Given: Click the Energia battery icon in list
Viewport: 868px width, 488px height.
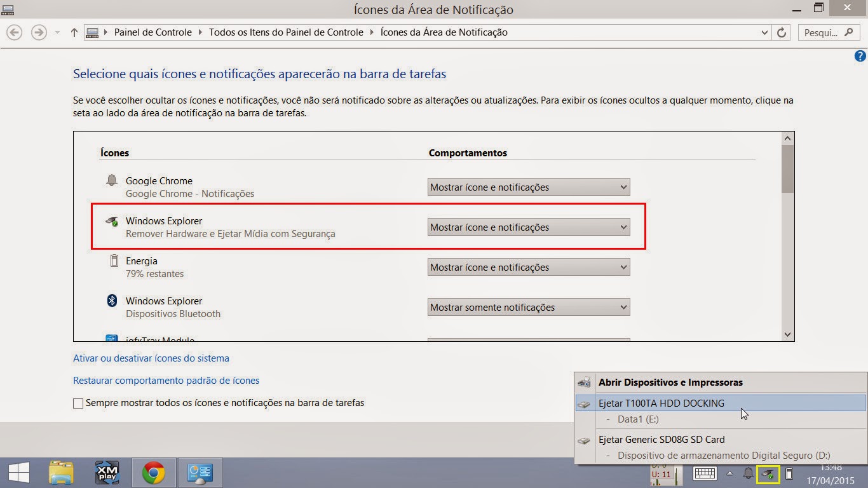Looking at the screenshot, I should coord(114,261).
